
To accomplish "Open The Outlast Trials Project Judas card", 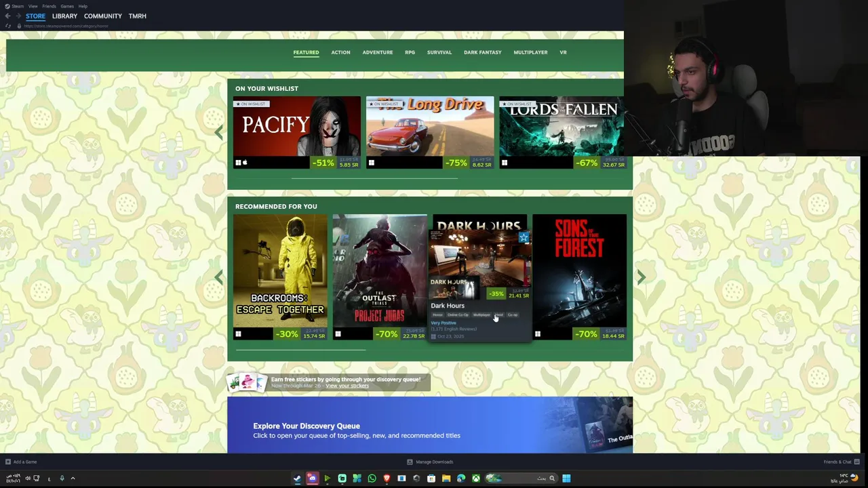I will (x=380, y=277).
